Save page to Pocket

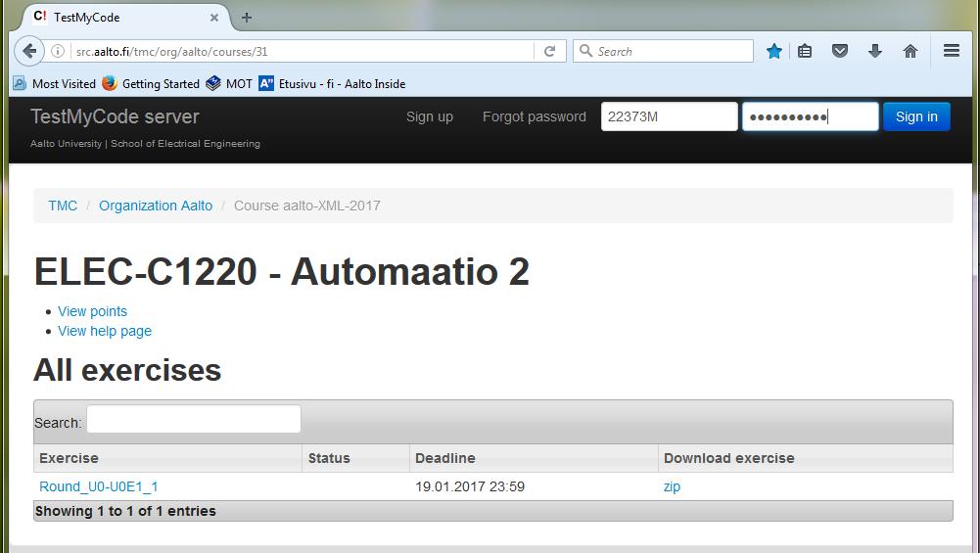840,51
